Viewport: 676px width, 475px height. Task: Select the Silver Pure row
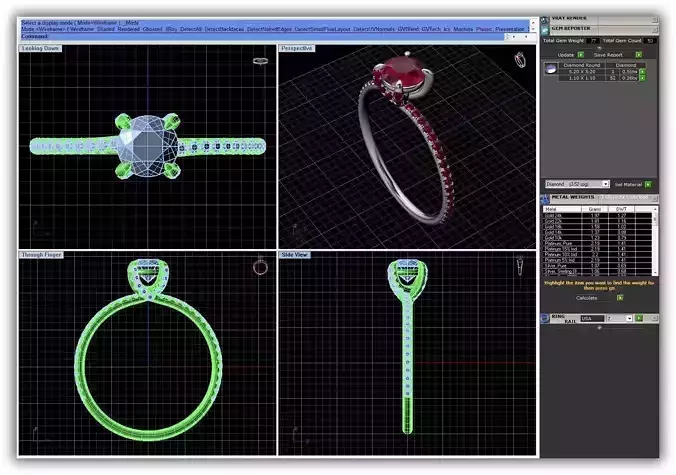[x=597, y=266]
